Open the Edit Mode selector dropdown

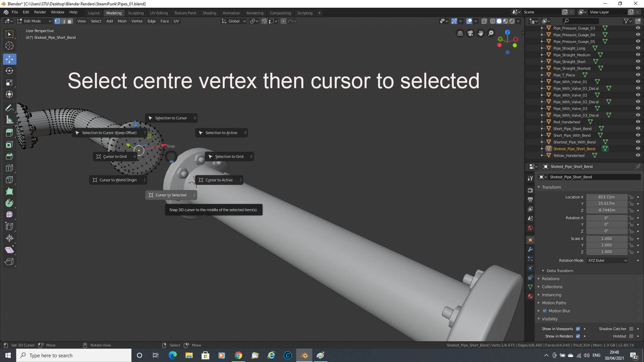click(x=34, y=21)
